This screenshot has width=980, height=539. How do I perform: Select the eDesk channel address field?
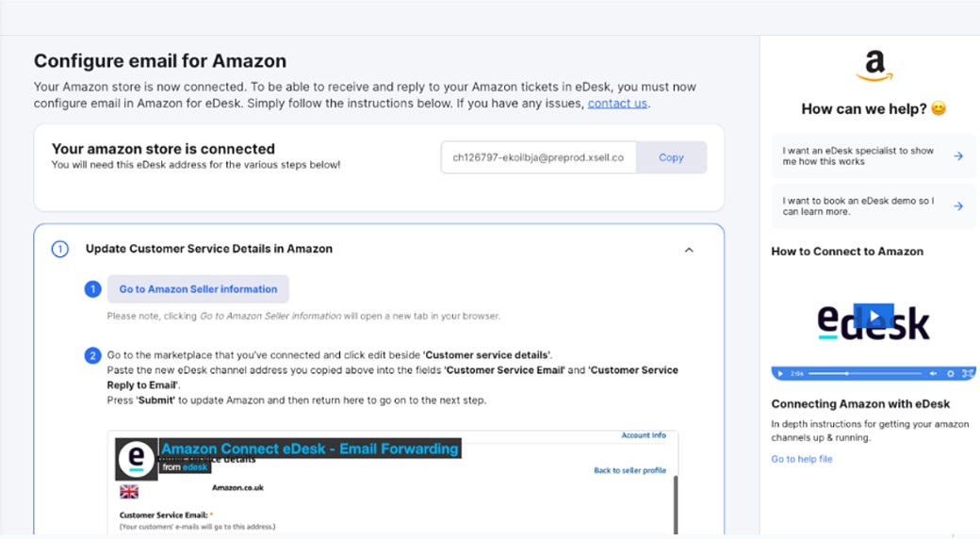pyautogui.click(x=538, y=157)
